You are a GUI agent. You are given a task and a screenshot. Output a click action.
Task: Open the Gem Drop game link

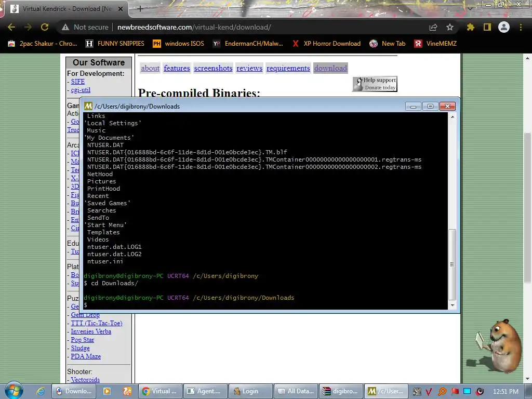[85, 315]
